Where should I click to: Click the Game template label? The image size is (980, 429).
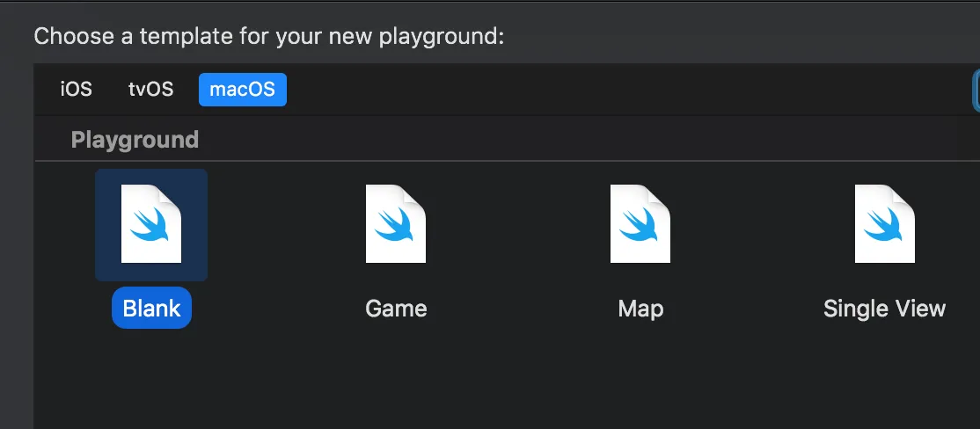point(396,309)
